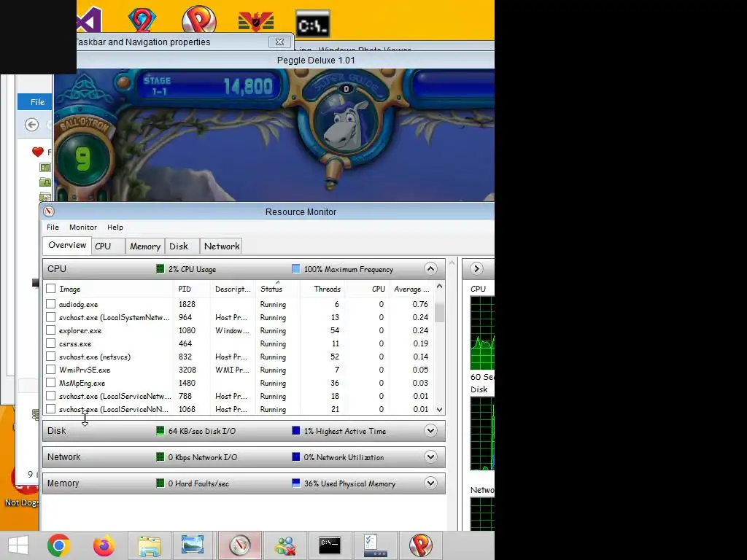Viewport: 747px width, 560px height.
Task: Click the Resource Monitor taskbar icon
Action: click(239, 545)
